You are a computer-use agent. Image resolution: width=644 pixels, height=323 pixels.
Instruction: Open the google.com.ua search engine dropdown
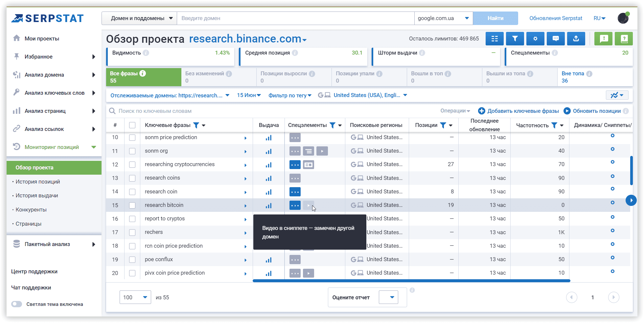coord(443,18)
